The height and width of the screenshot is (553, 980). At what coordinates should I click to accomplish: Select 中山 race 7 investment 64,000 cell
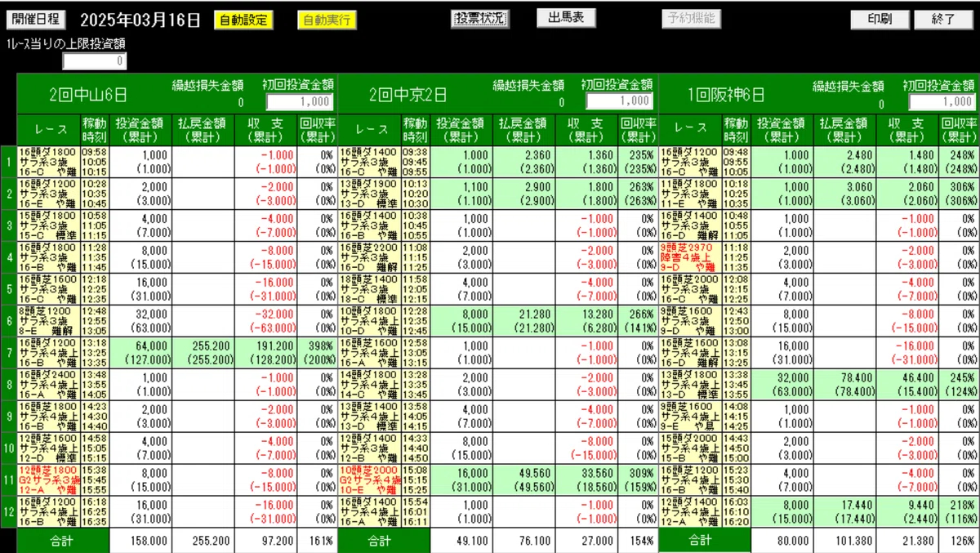(139, 353)
